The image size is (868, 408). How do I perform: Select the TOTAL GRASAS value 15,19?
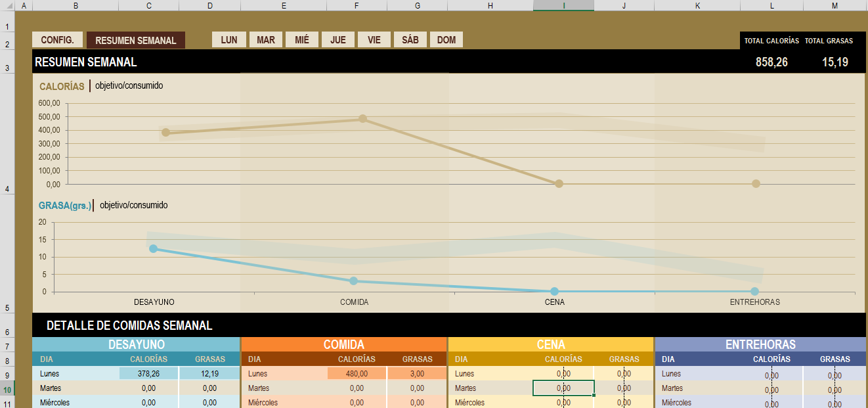pos(835,62)
